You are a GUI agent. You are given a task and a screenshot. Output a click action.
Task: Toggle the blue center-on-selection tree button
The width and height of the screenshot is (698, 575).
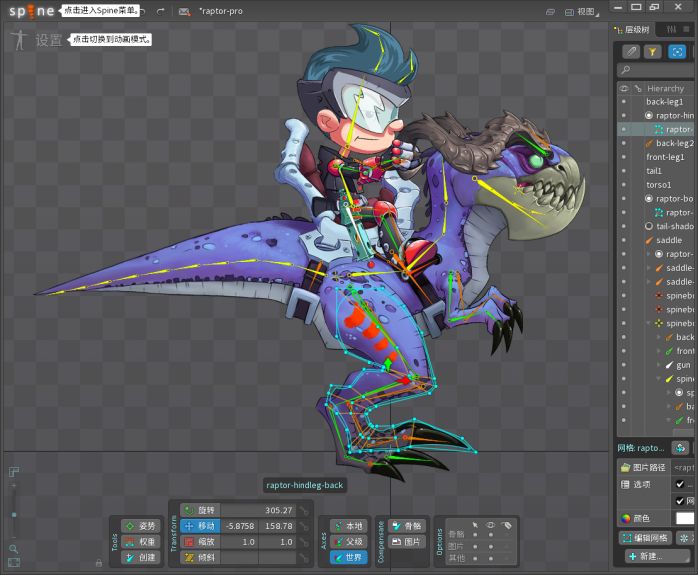click(x=677, y=52)
